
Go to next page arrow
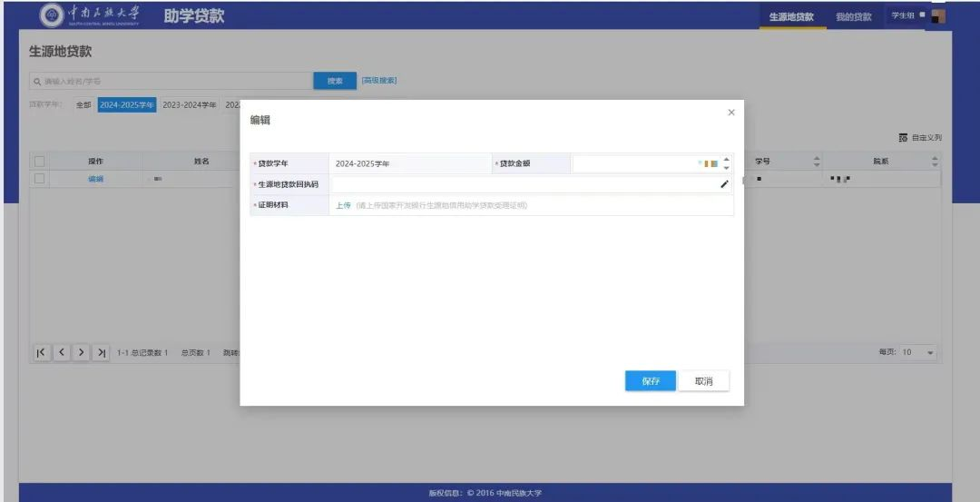tap(82, 352)
